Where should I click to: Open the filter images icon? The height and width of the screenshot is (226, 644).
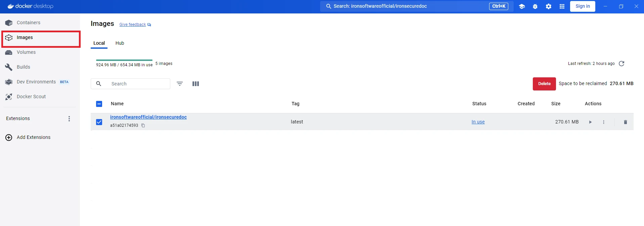180,84
